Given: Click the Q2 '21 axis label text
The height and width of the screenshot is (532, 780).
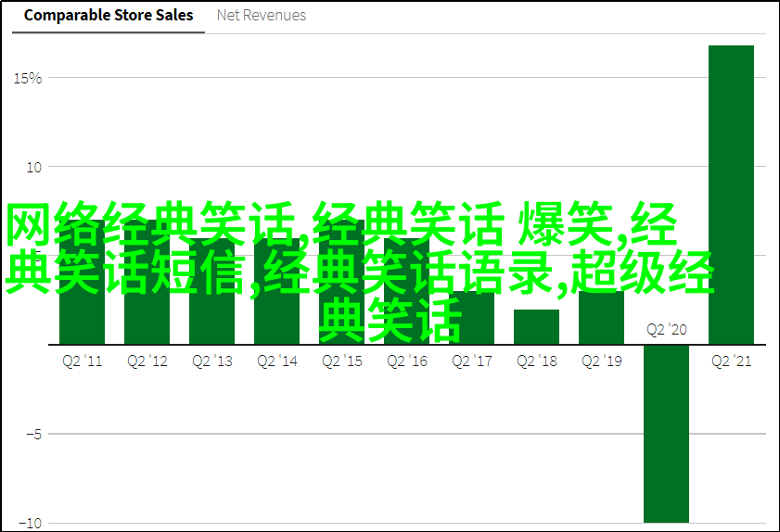Looking at the screenshot, I should click(731, 361).
